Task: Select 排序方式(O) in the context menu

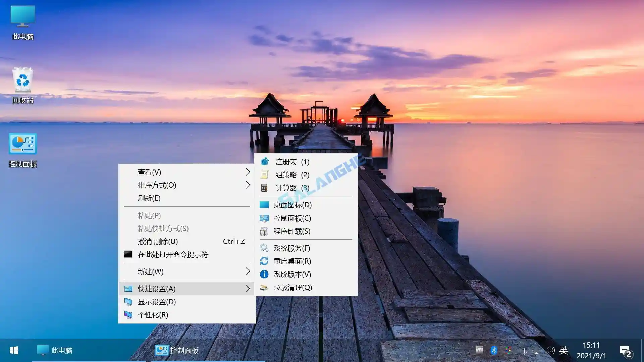Action: coord(187,185)
